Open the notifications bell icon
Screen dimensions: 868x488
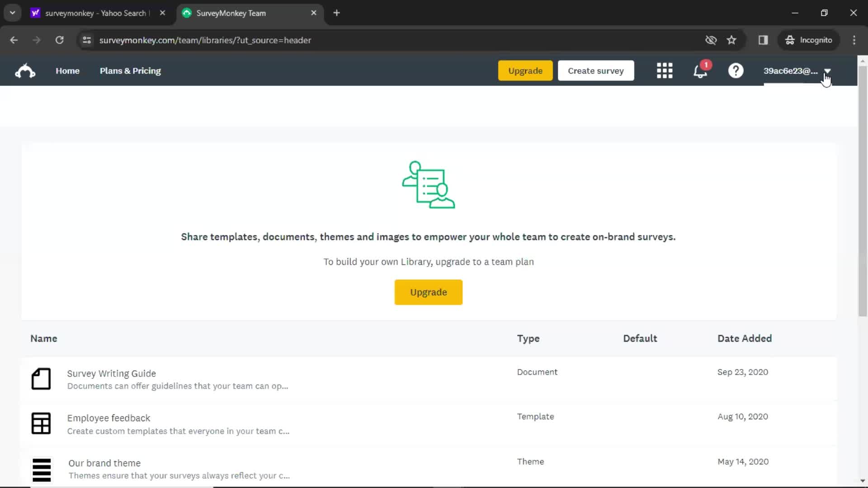coord(700,71)
